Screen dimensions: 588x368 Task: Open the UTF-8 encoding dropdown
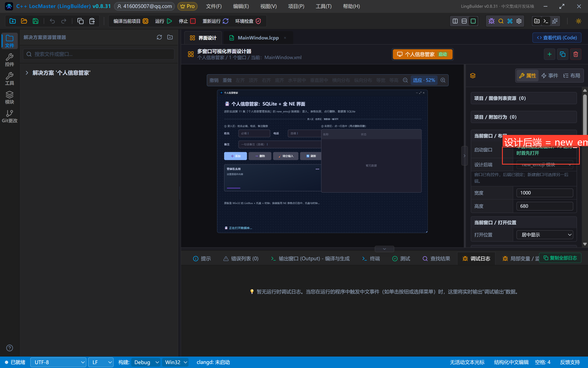point(58,362)
